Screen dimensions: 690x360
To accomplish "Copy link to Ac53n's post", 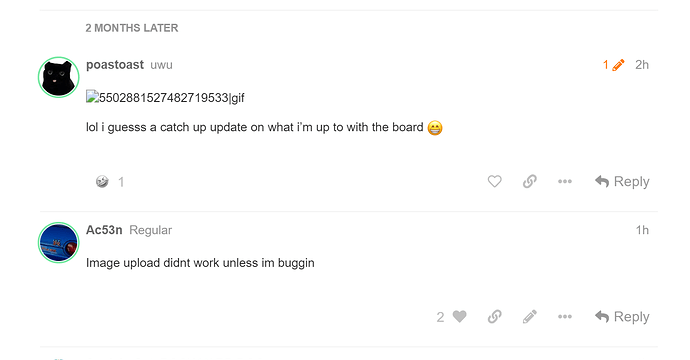I will click(x=494, y=316).
